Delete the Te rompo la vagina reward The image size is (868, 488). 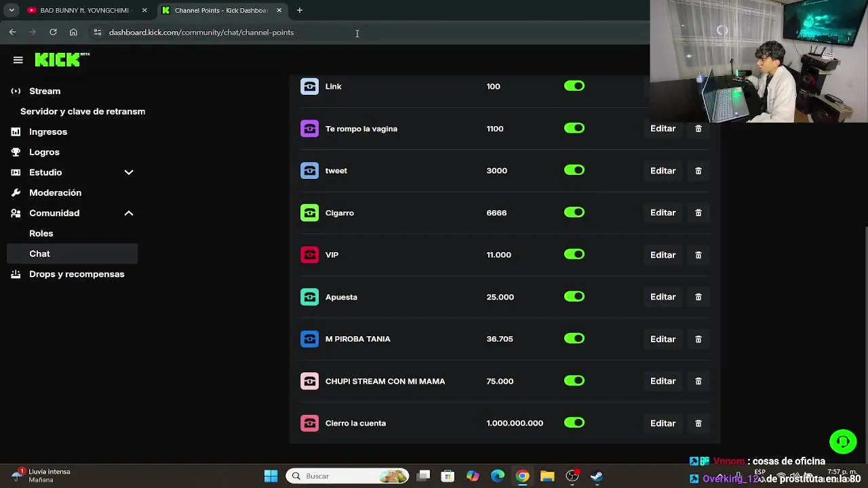[698, 129]
